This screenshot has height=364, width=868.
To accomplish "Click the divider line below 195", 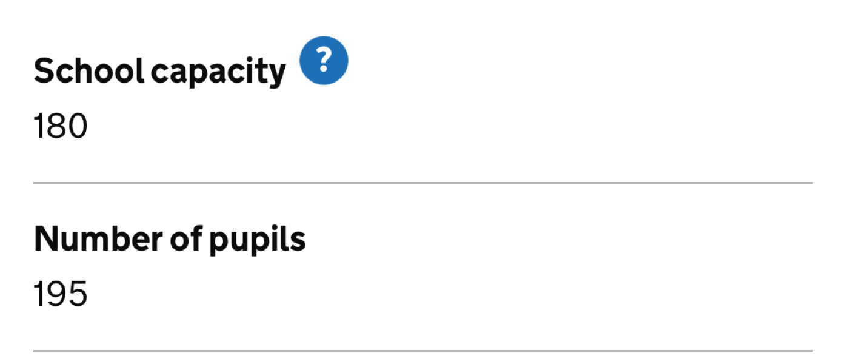I will (x=422, y=351).
